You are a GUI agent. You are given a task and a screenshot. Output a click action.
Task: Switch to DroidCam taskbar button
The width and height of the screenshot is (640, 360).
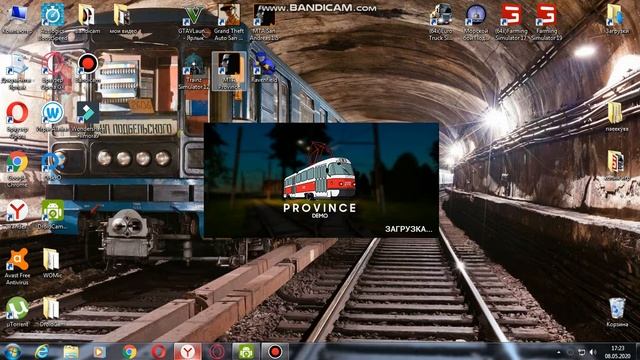[x=246, y=351]
